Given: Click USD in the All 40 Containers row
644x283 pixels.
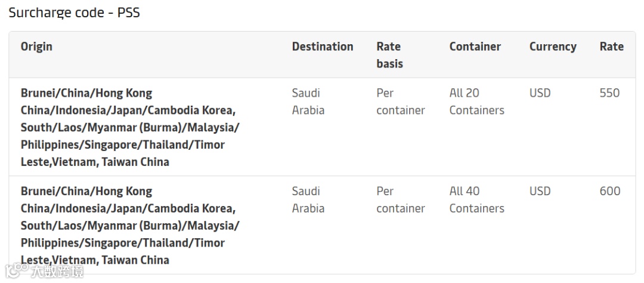Looking at the screenshot, I should tap(540, 191).
